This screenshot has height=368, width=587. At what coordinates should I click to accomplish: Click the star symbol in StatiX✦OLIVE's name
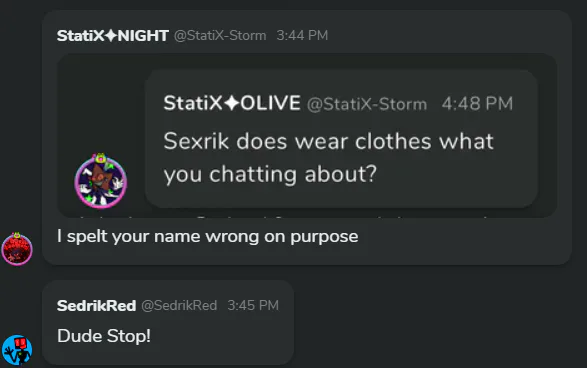coord(232,103)
